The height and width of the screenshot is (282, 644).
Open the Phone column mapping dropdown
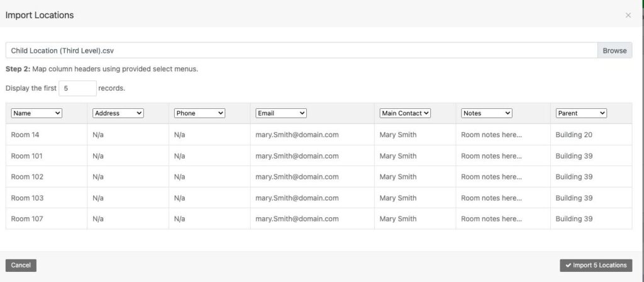199,113
